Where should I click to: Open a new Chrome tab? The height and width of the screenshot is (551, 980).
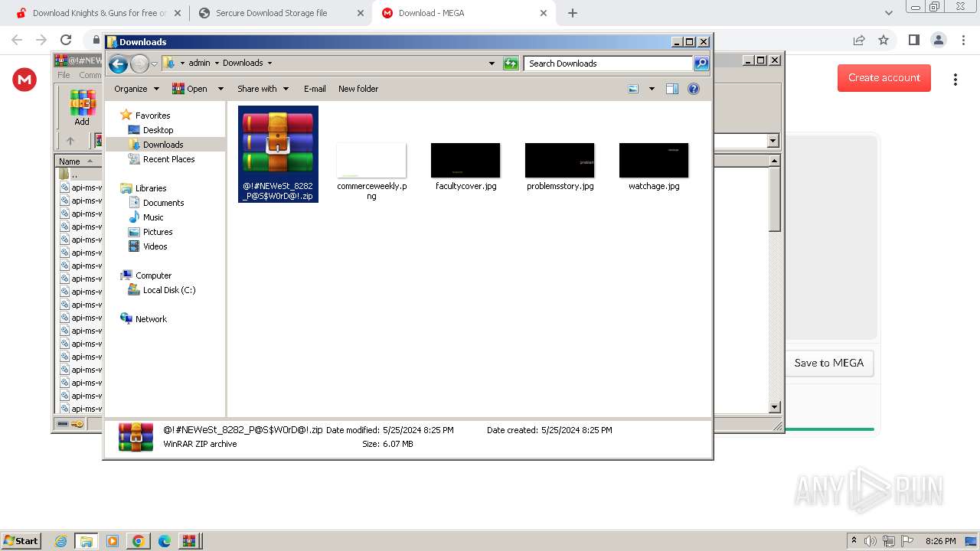coord(573,13)
